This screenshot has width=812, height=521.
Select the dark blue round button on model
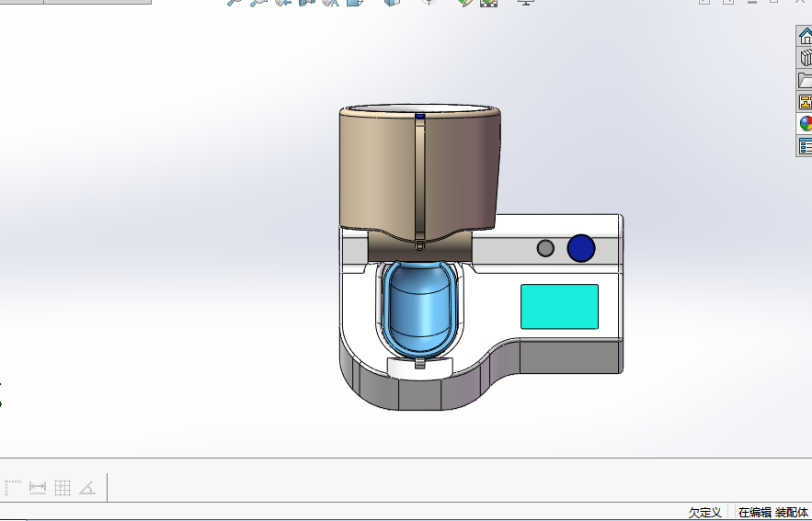(x=581, y=248)
